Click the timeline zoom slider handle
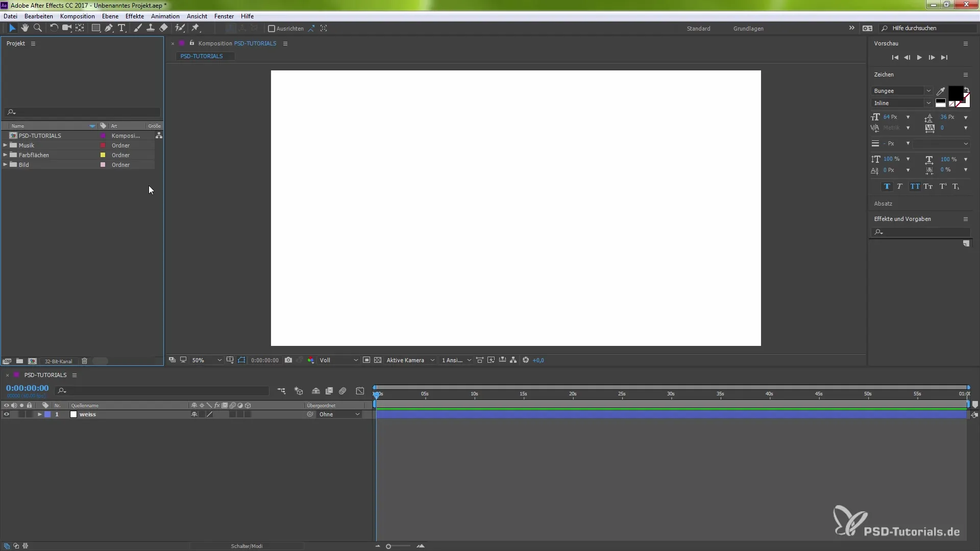Image resolution: width=980 pixels, height=551 pixels. [x=388, y=546]
